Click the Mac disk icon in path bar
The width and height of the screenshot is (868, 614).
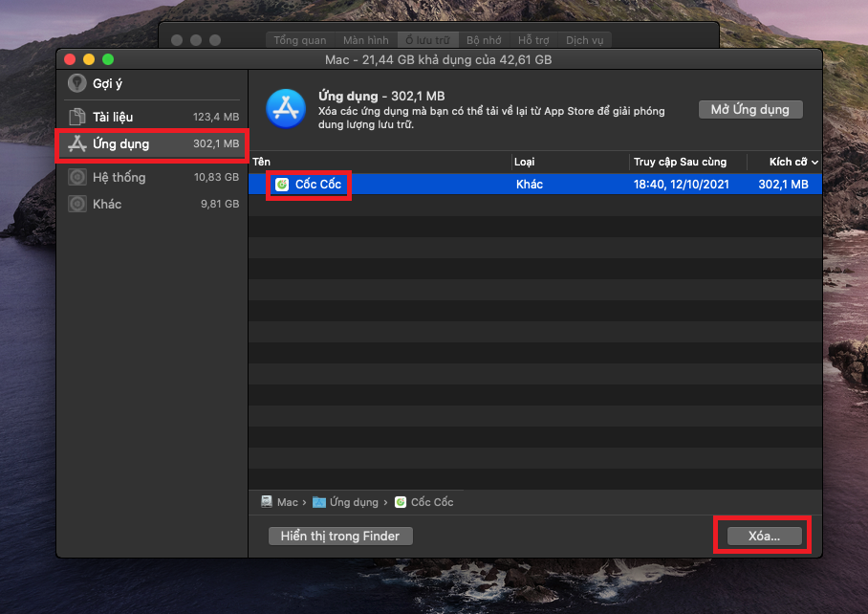pyautogui.click(x=267, y=502)
